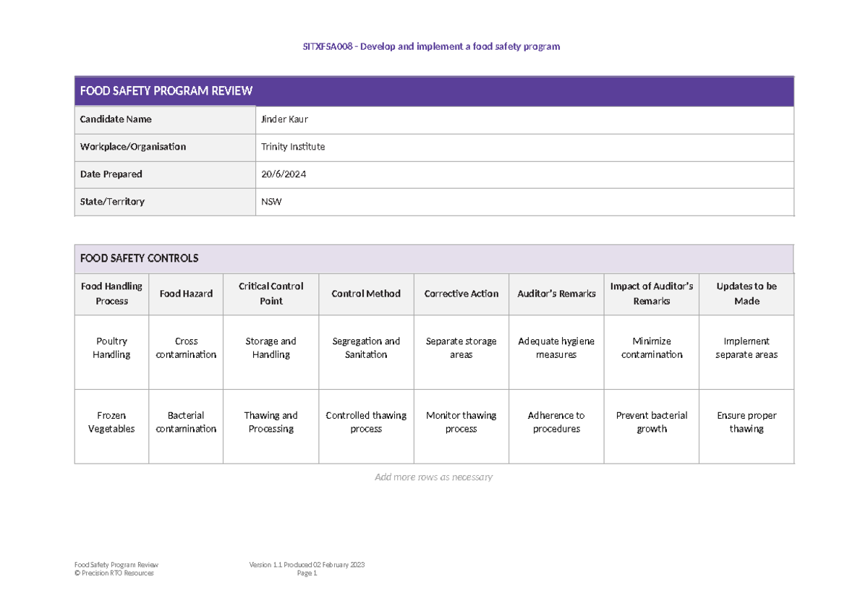Click the SITXFSA008 document title heading
The height and width of the screenshot is (614, 868).
[431, 46]
